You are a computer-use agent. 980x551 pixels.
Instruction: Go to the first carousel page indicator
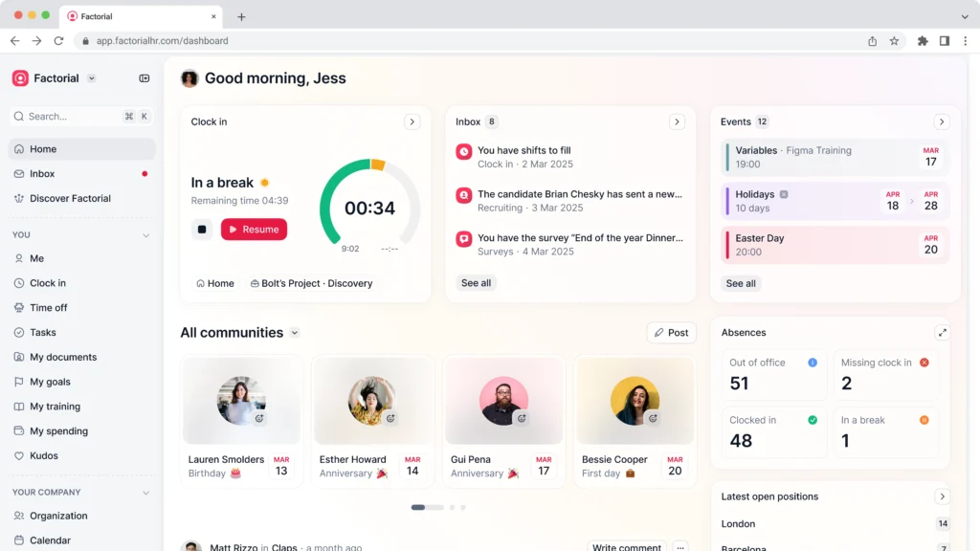(418, 507)
